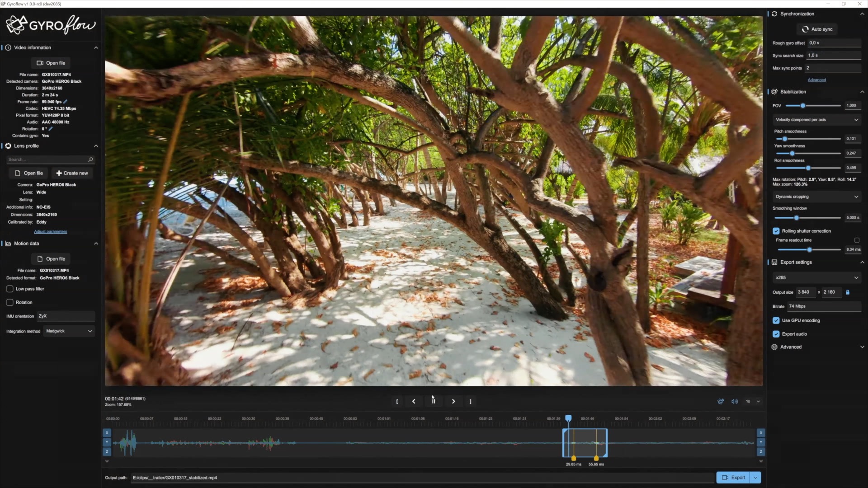Open the Velocity dampened per axis dropdown

coord(817,120)
